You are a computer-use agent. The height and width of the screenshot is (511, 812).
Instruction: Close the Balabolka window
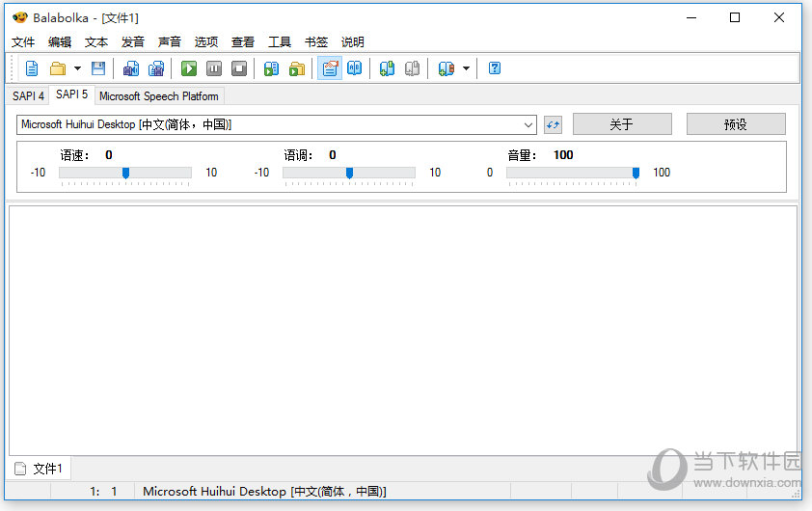779,17
